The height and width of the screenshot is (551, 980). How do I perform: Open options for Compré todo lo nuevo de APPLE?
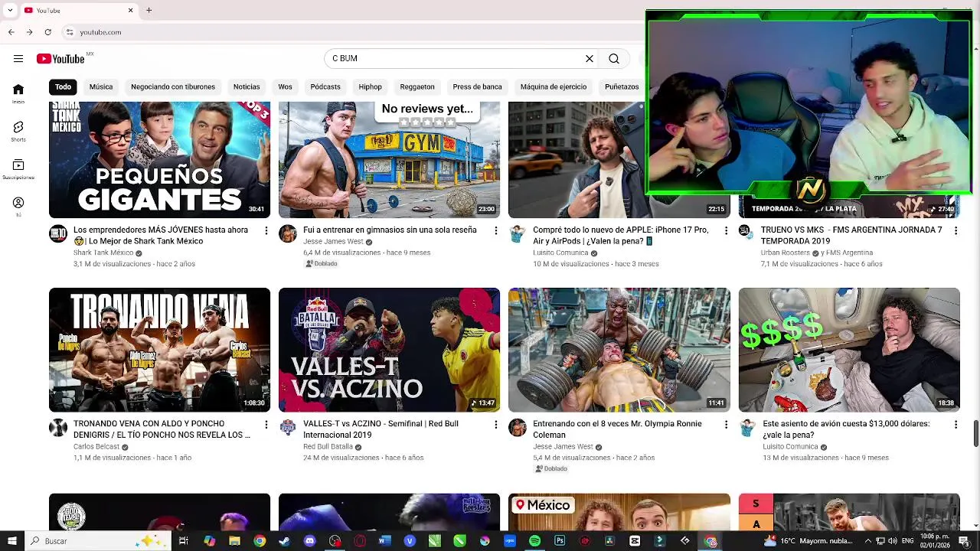coord(726,230)
